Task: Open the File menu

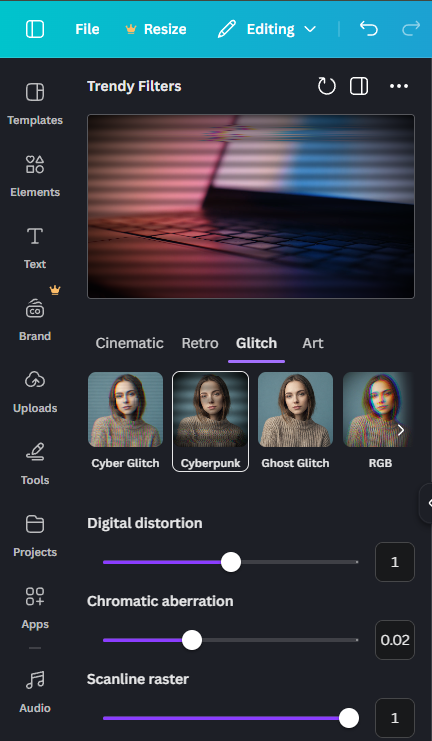Action: 87,29
